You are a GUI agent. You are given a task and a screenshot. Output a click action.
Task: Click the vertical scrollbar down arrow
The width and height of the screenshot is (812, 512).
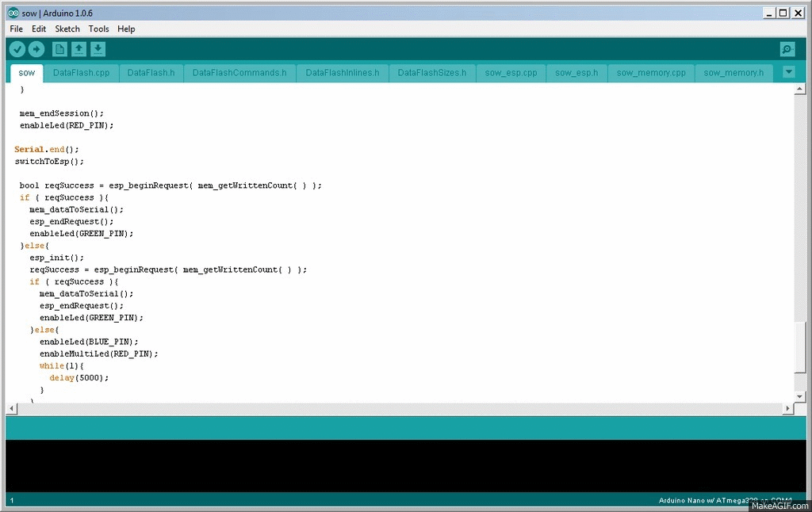(800, 395)
